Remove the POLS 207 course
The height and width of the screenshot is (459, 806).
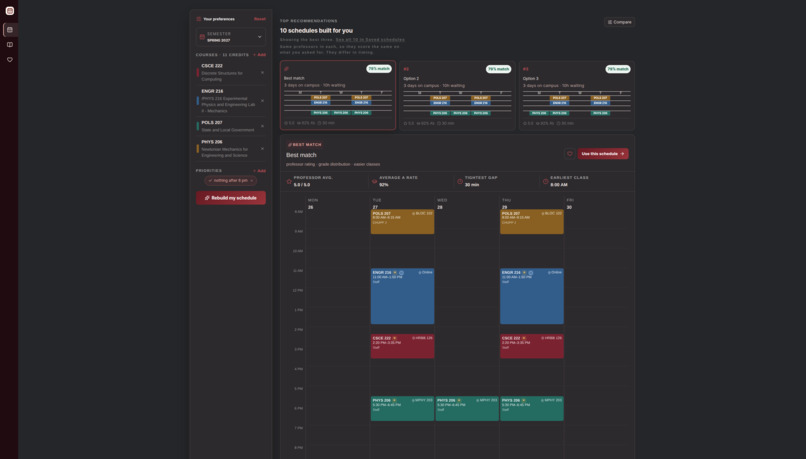[x=262, y=126]
